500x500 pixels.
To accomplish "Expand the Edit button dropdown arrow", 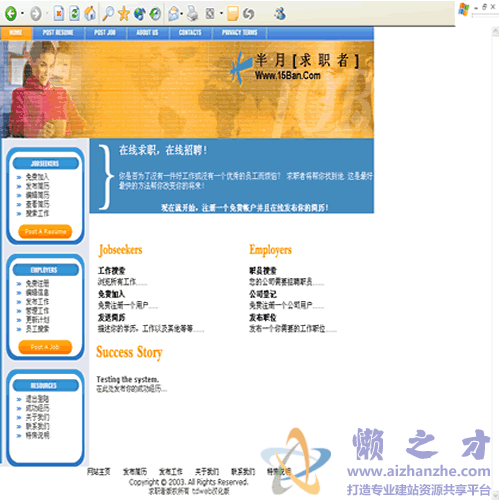I will (221, 14).
